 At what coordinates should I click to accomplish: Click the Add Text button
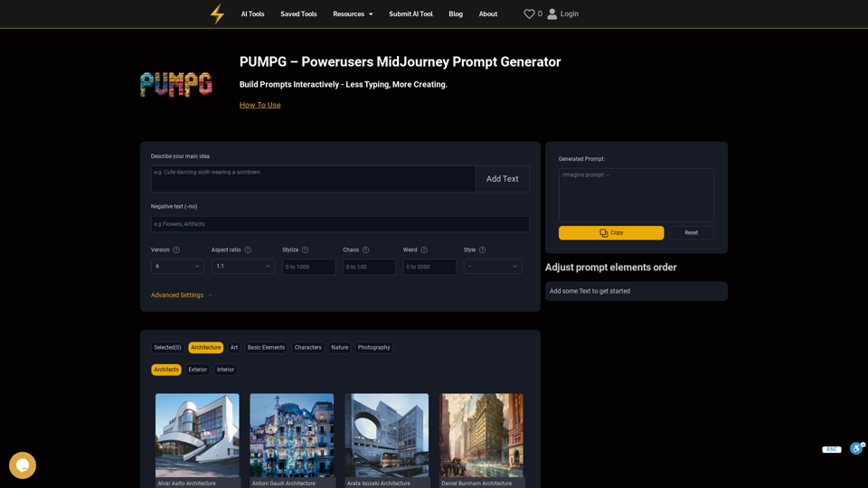(502, 179)
